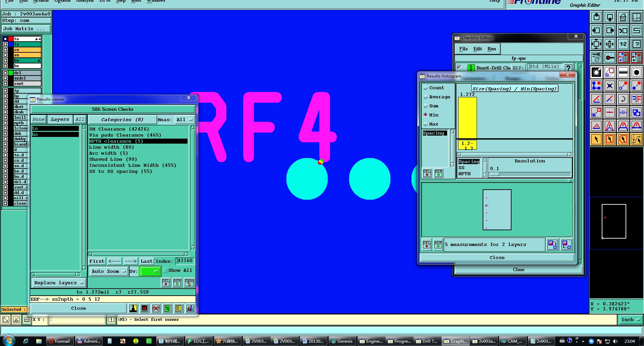Open the Std (Mils) ERF dropdown

[x=544, y=67]
